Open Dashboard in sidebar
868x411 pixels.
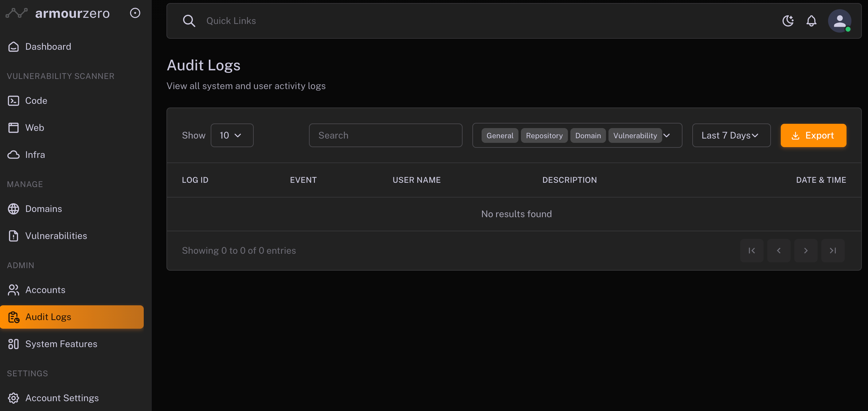48,46
